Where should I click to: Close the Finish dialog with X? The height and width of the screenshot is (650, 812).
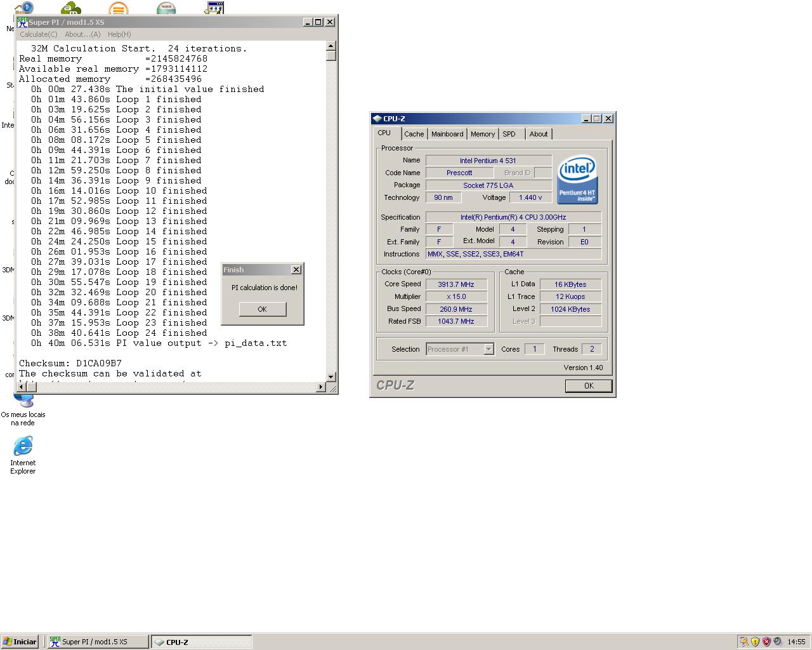296,270
